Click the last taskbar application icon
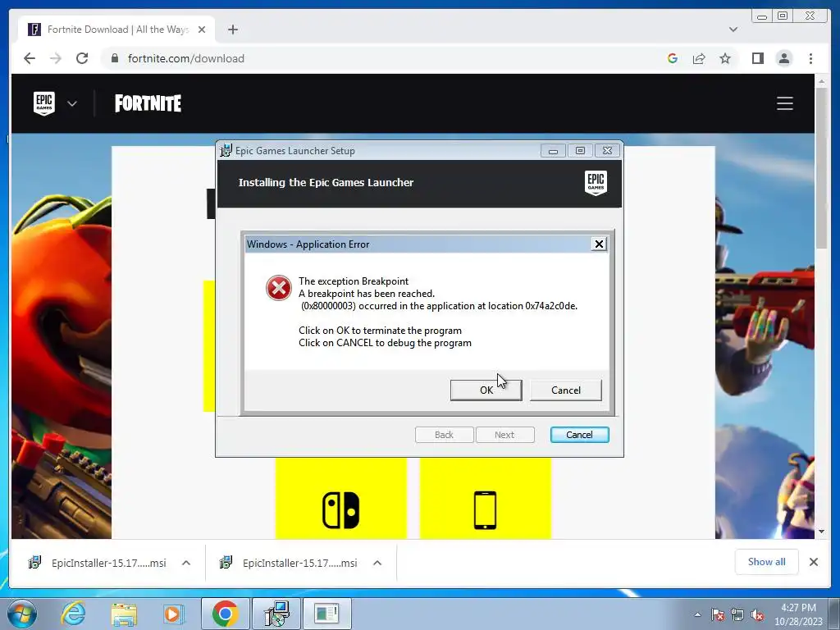 (326, 614)
